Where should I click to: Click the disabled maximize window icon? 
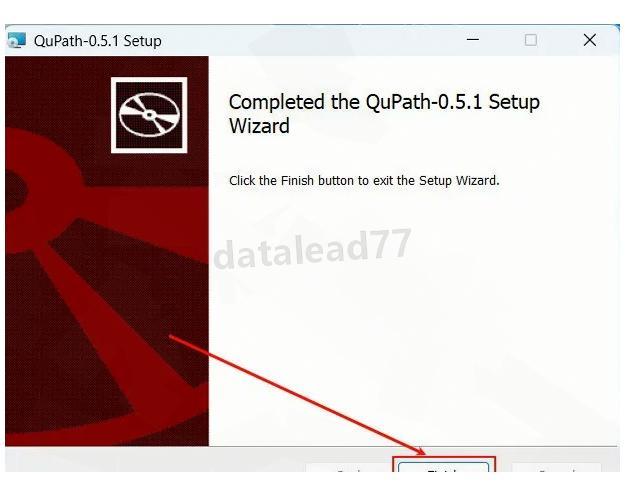point(531,40)
